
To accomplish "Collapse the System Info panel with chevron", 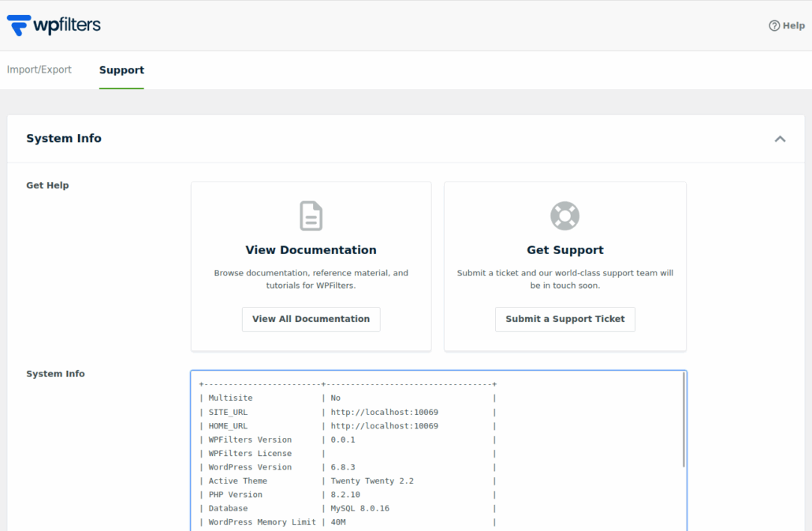I will pos(780,139).
